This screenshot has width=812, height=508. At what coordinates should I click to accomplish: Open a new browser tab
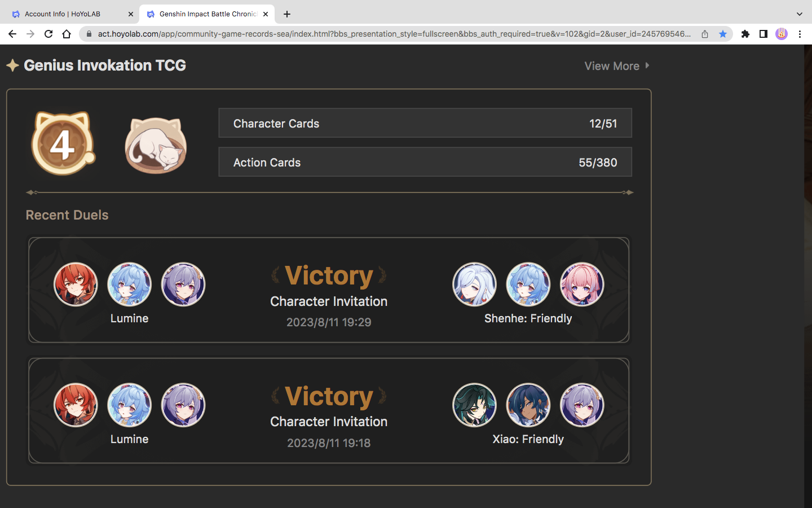pos(287,14)
